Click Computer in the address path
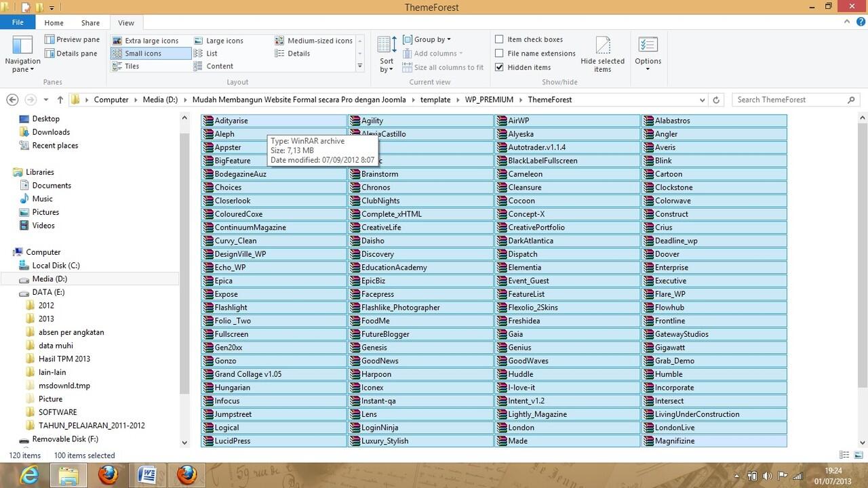868x488 pixels. coord(111,100)
